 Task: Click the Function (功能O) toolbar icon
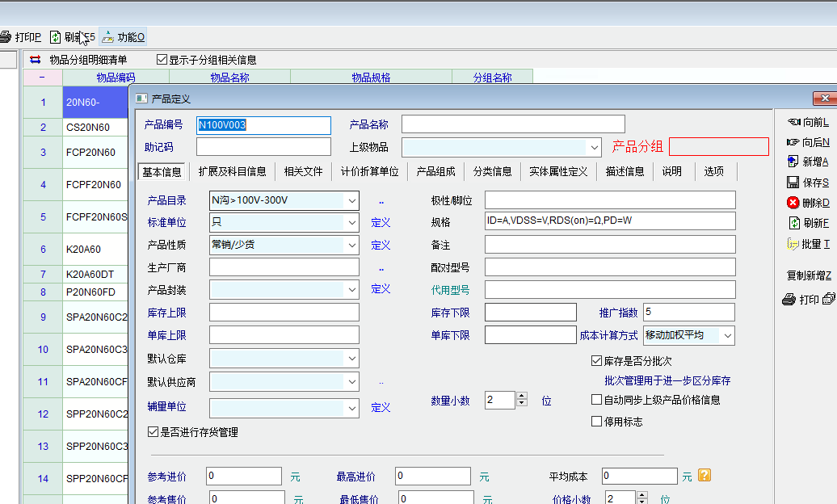tap(107, 37)
